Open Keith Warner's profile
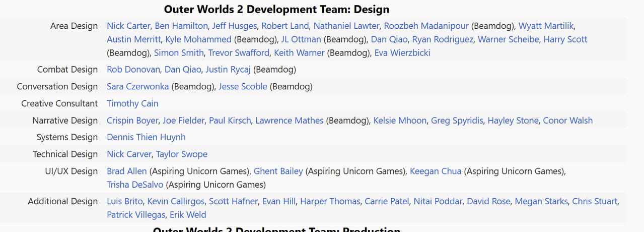Viewport: 644px width, 232px height. click(299, 53)
